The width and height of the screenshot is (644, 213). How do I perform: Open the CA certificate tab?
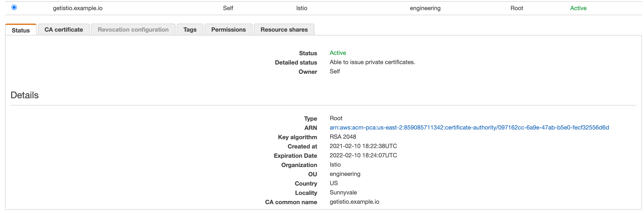[x=64, y=30]
